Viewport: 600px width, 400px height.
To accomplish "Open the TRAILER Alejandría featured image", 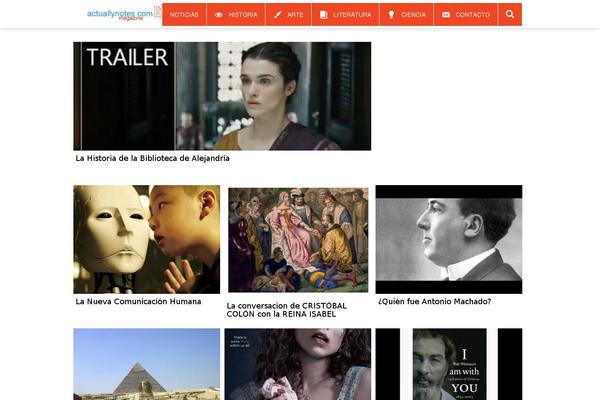I will coord(222,96).
